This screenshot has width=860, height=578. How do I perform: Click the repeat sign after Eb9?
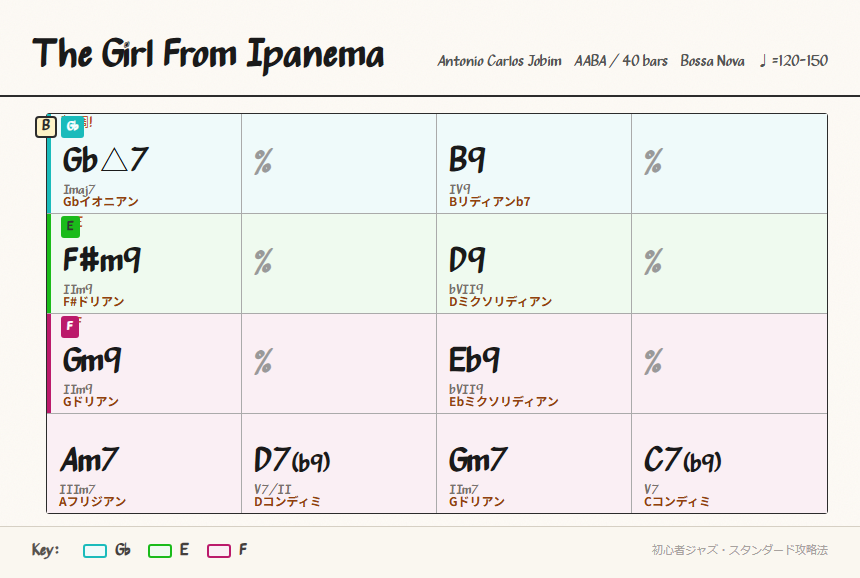pyautogui.click(x=653, y=362)
